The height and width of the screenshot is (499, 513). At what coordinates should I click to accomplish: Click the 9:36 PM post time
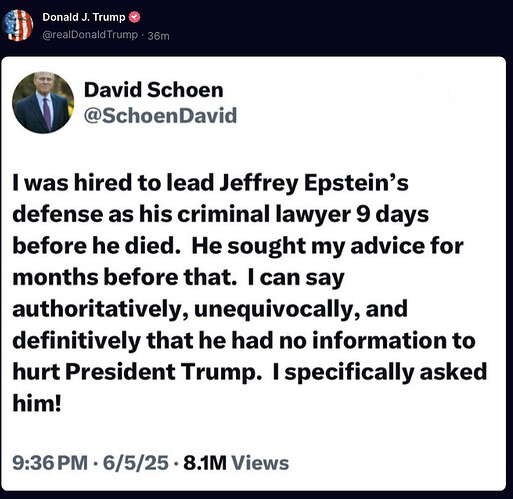pos(50,463)
